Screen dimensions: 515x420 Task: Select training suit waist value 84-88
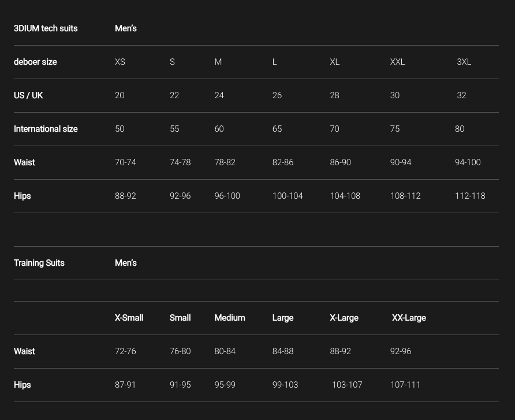283,351
